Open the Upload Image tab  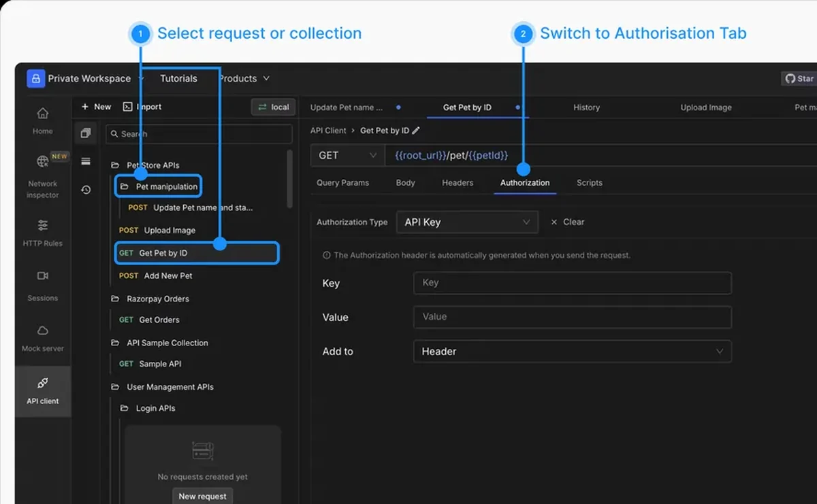(706, 107)
